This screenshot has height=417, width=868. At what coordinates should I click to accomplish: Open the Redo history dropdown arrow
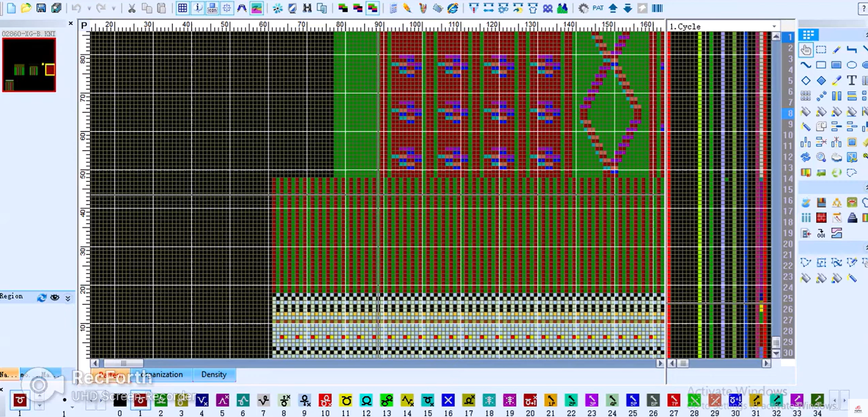114,8
